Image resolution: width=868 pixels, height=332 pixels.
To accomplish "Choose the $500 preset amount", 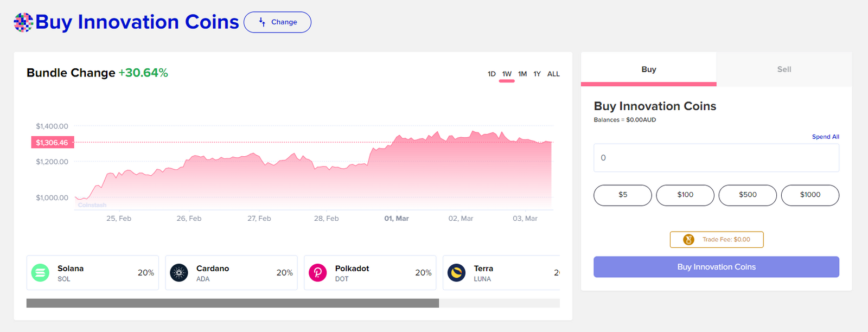I will [x=748, y=195].
